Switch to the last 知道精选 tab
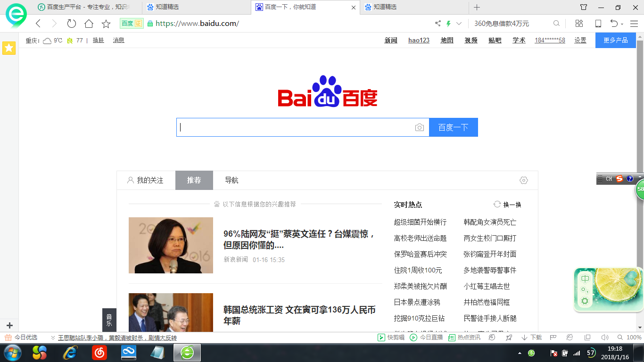The height and width of the screenshot is (362, 644). click(x=414, y=7)
